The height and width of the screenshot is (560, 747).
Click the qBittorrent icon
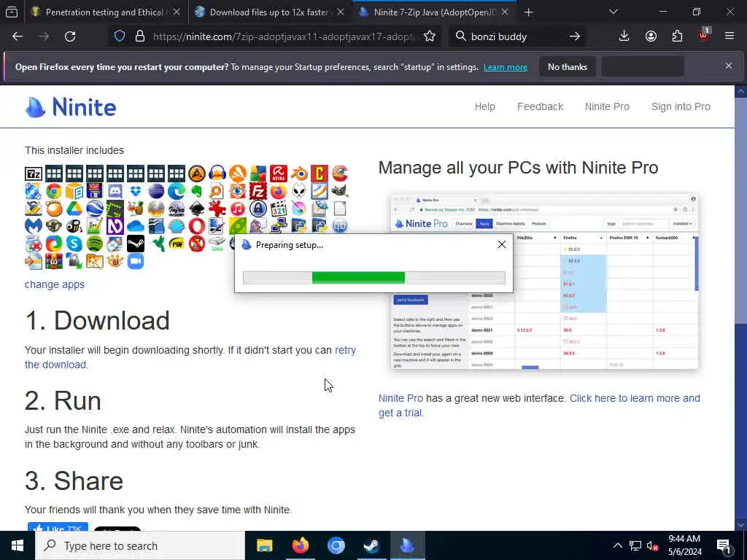coord(340,226)
